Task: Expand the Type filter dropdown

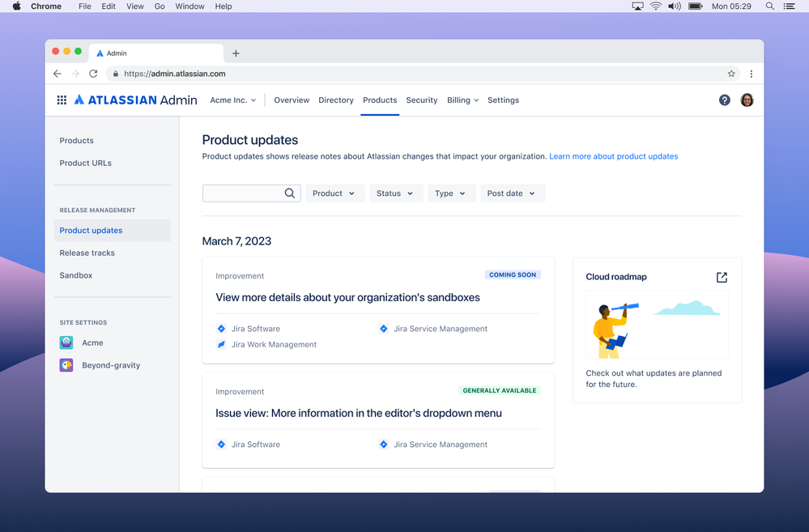Action: coord(451,193)
